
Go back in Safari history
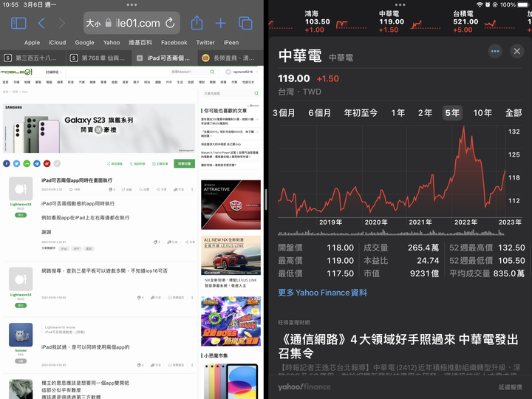41,24
